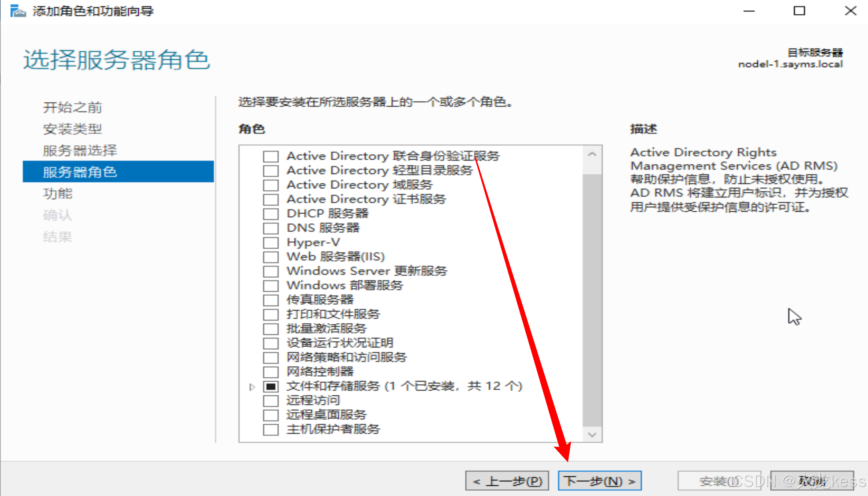
Task: Select the Web 服务器(IIS) checkbox
Action: (x=270, y=257)
